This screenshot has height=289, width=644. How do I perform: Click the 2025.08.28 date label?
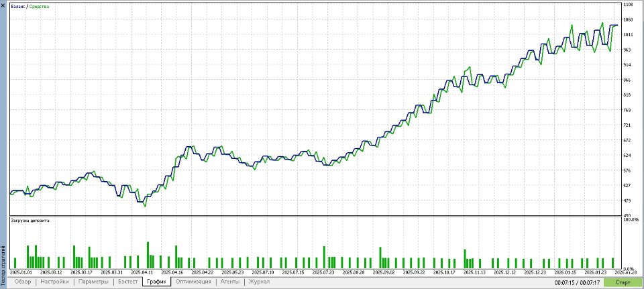tap(354, 272)
